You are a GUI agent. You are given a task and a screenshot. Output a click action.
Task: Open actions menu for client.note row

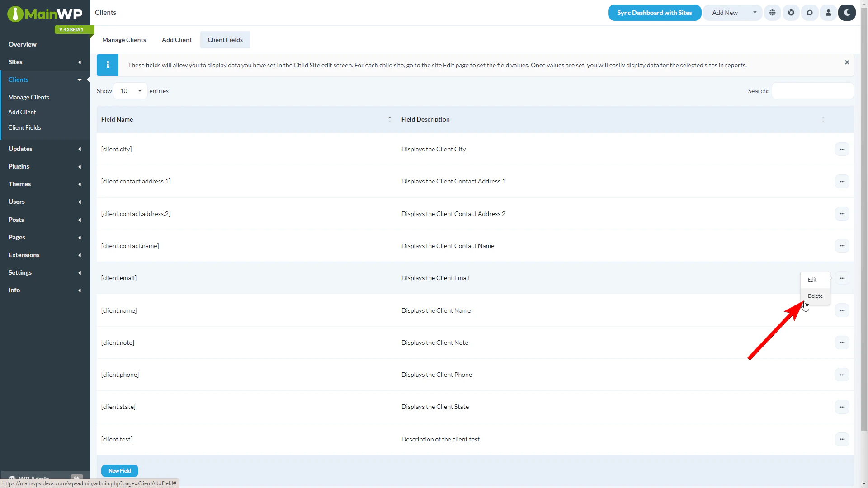tap(842, 343)
